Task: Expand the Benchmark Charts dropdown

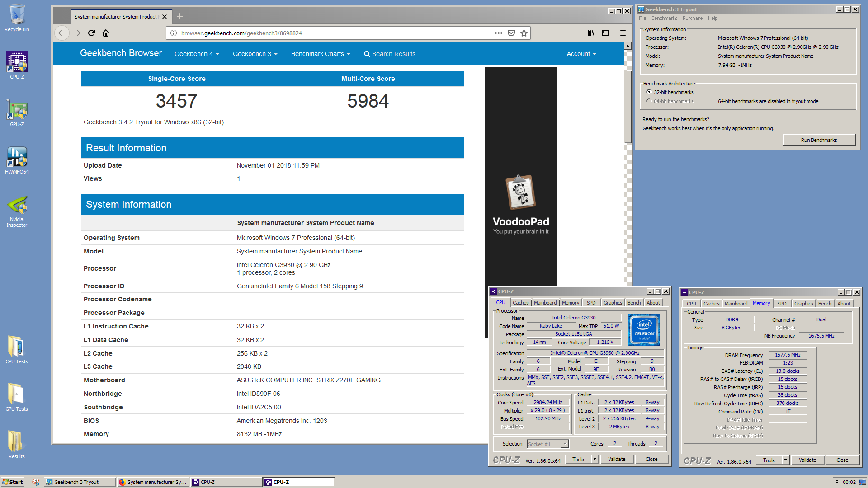Action: (x=321, y=54)
